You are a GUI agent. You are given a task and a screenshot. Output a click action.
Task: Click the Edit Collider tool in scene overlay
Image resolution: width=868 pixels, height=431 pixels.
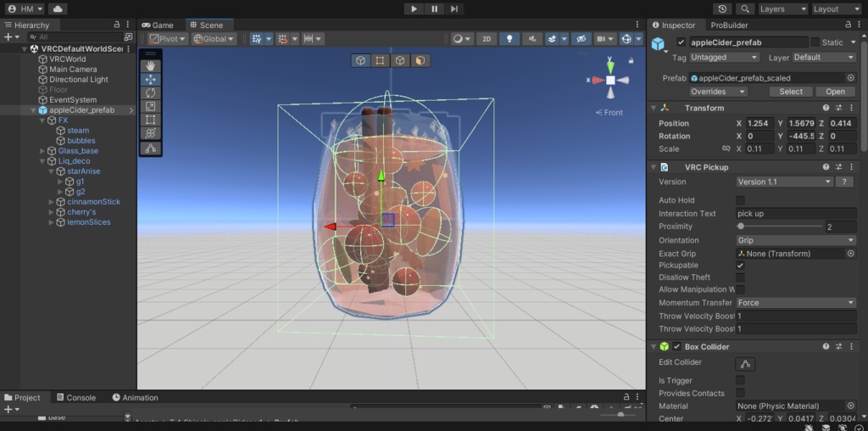pos(150,148)
